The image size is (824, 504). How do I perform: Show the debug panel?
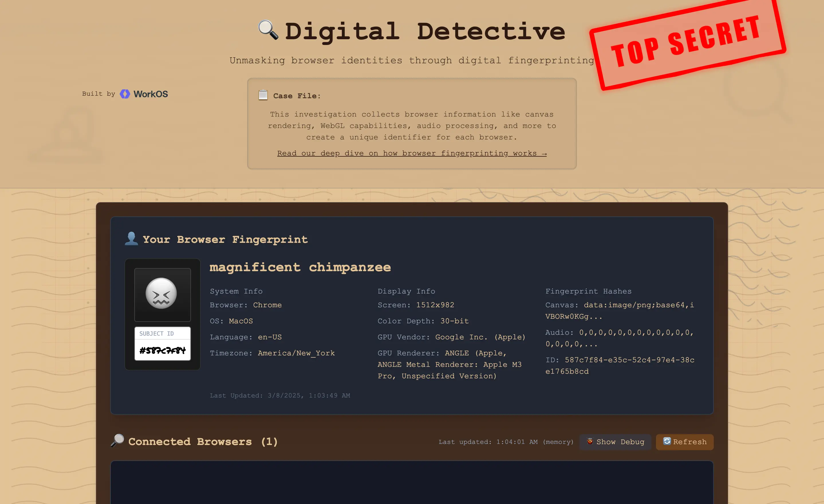tap(615, 442)
